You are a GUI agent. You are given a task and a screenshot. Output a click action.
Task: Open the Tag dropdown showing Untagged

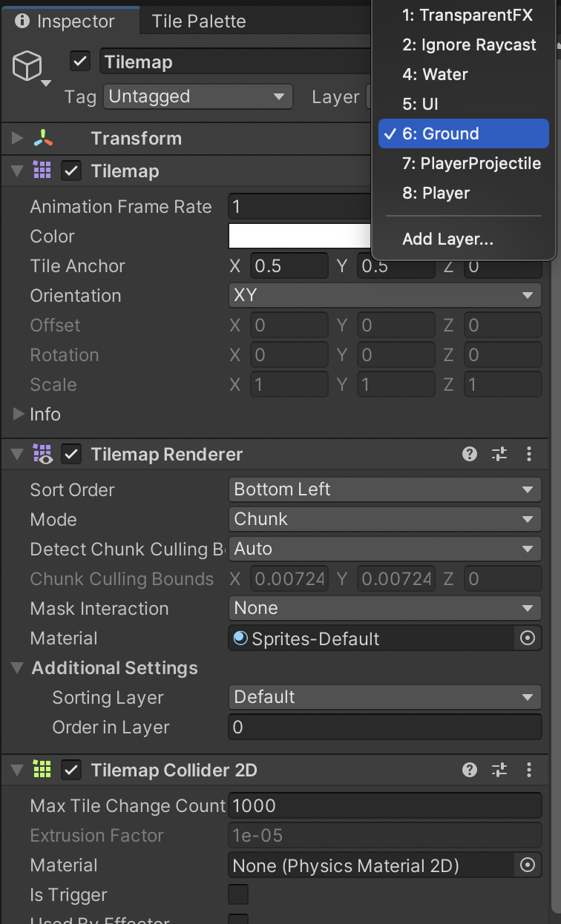[x=197, y=96]
